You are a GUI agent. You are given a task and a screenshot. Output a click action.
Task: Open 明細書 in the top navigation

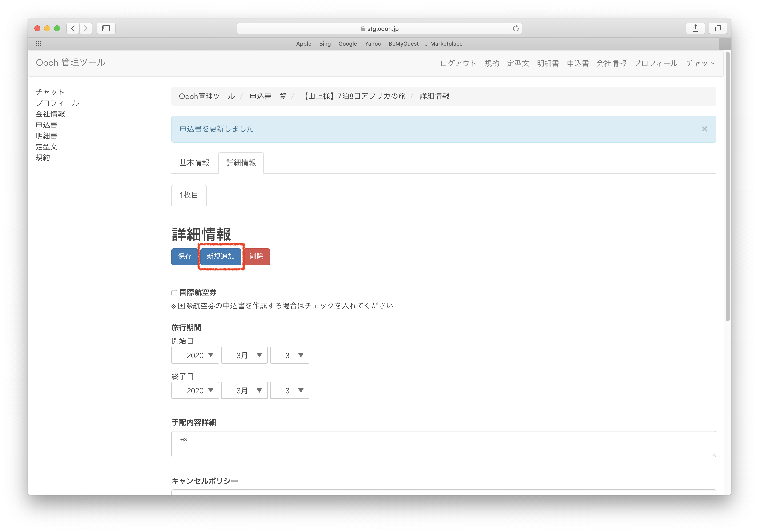pos(548,63)
